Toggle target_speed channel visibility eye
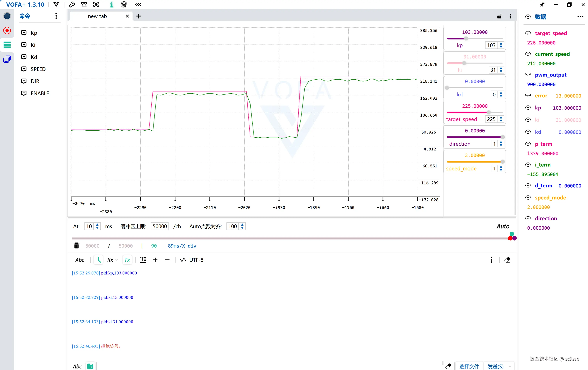This screenshot has height=370, width=588. pyautogui.click(x=528, y=33)
